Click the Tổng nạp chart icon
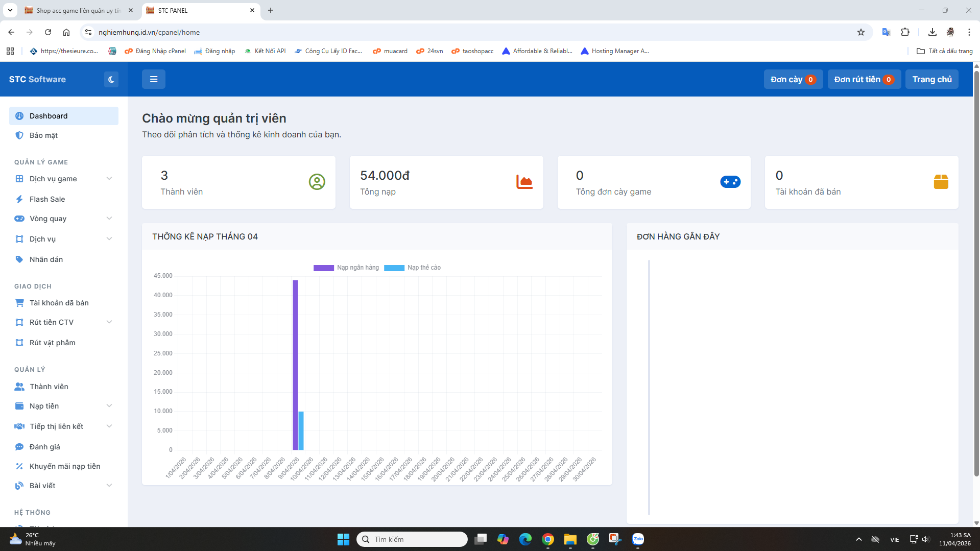Screen dimensions: 980x551 point(524,182)
